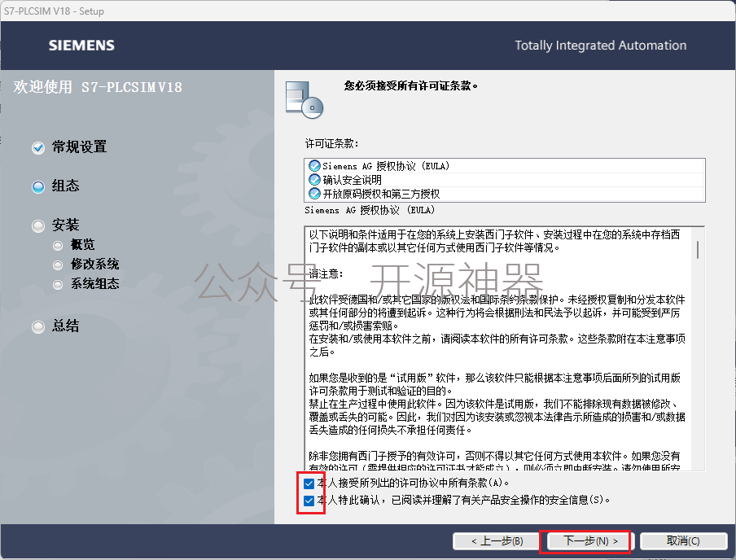This screenshot has height=560, width=736.
Task: Click the 修改系统 sub-step label
Action: [x=94, y=265]
